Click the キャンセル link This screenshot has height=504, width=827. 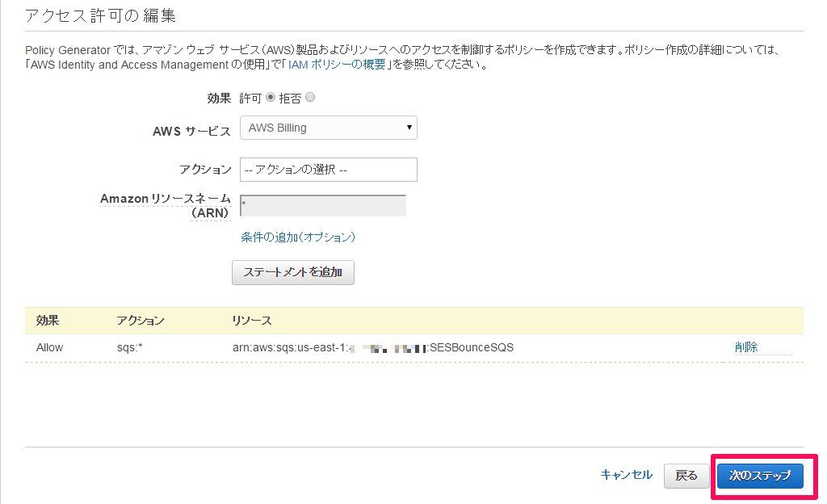click(x=626, y=474)
